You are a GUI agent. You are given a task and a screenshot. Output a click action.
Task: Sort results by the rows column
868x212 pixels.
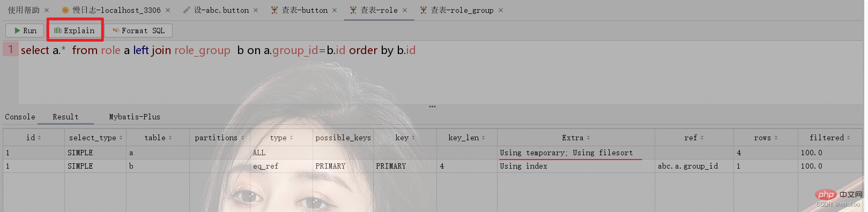(766, 138)
